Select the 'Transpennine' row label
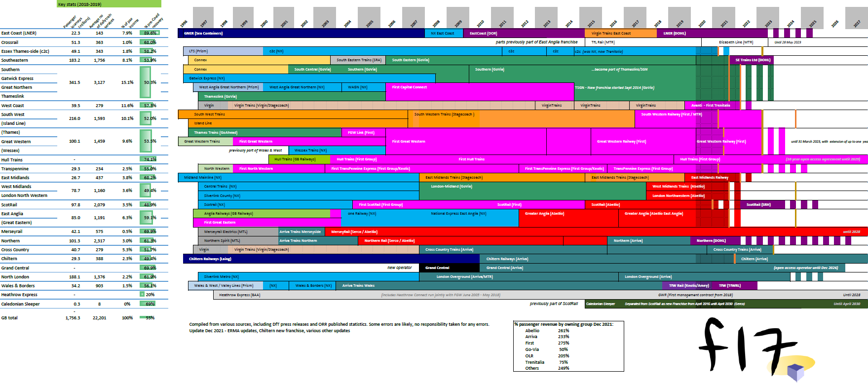The image size is (868, 386). [15, 169]
